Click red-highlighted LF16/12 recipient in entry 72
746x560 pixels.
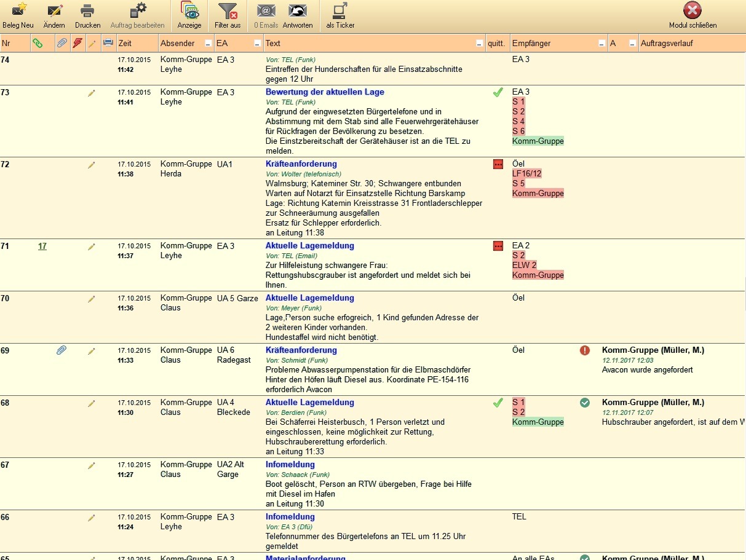click(x=526, y=174)
